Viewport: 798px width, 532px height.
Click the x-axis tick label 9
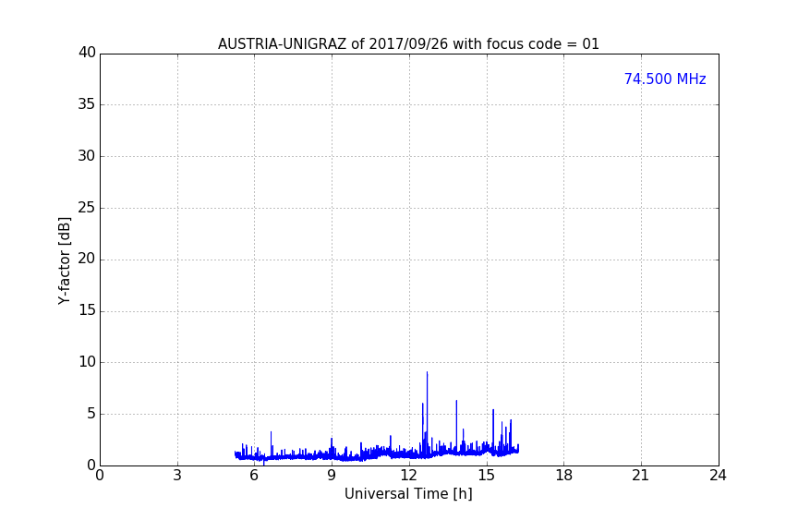(x=332, y=476)
